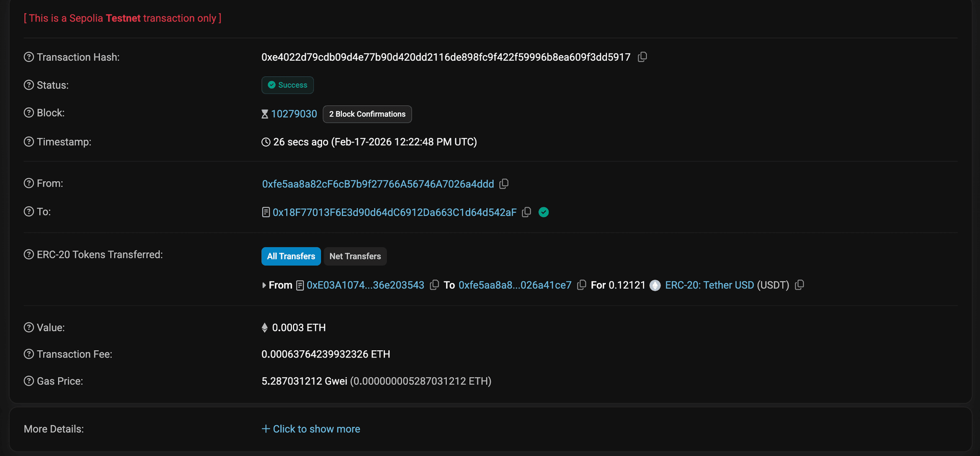Open the To contract 0x18F77013 link
Viewport: 980px width, 456px height.
(394, 212)
